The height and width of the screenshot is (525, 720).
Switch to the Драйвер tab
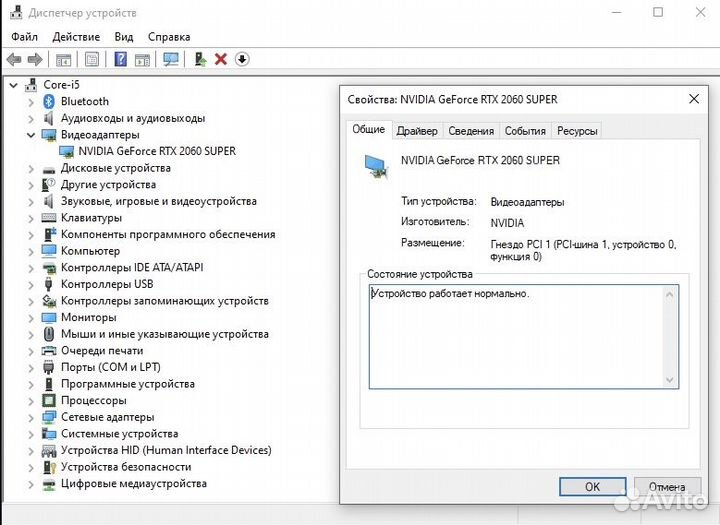click(416, 131)
